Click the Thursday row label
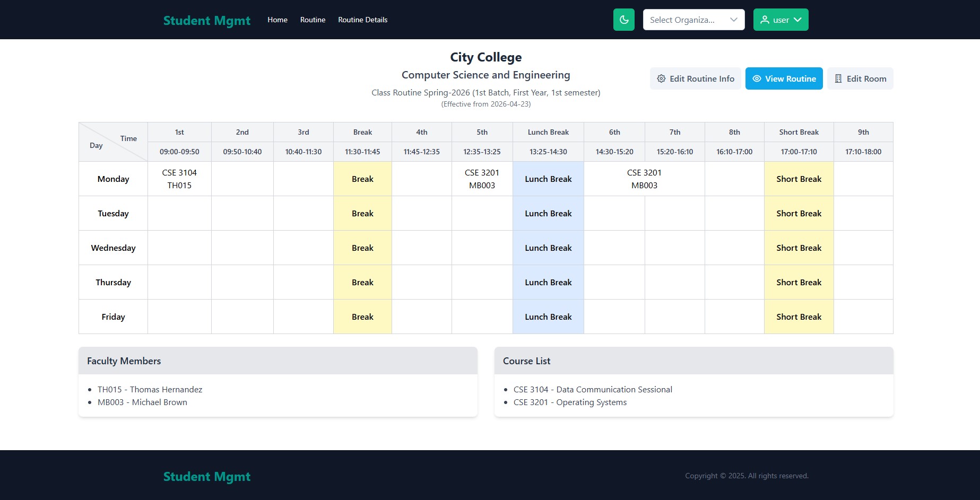The height and width of the screenshot is (500, 980). pos(113,282)
